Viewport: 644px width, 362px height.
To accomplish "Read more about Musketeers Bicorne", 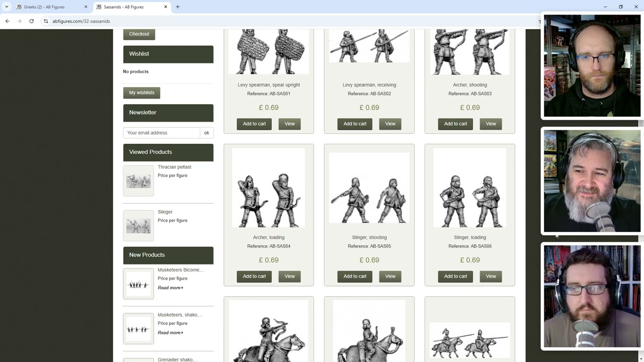I will pos(170,288).
